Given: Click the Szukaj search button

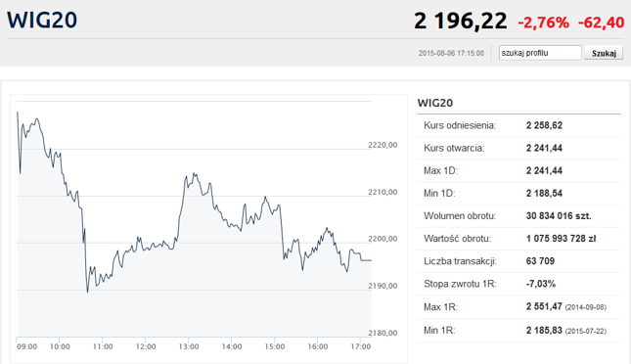Looking at the screenshot, I should (x=604, y=53).
